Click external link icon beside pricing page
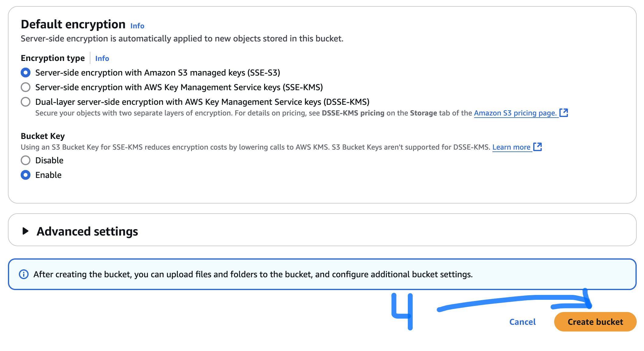644x351 pixels. pos(564,113)
